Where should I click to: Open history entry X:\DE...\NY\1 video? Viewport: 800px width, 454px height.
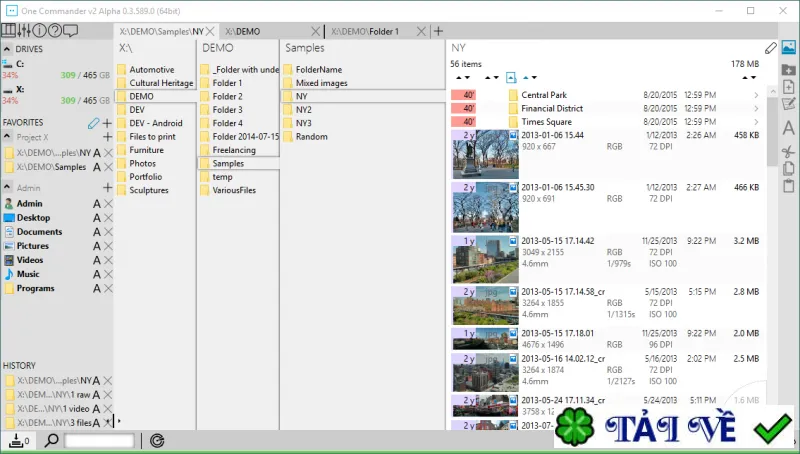click(53, 409)
